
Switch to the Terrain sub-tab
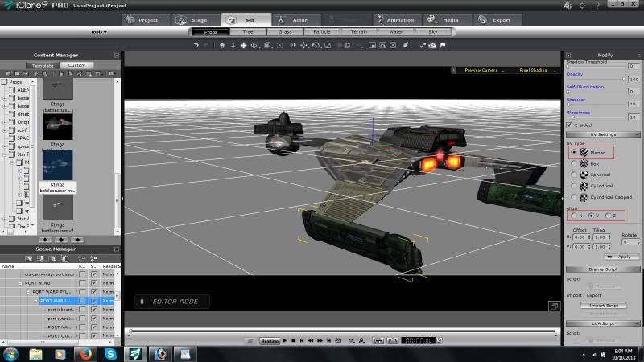(359, 31)
